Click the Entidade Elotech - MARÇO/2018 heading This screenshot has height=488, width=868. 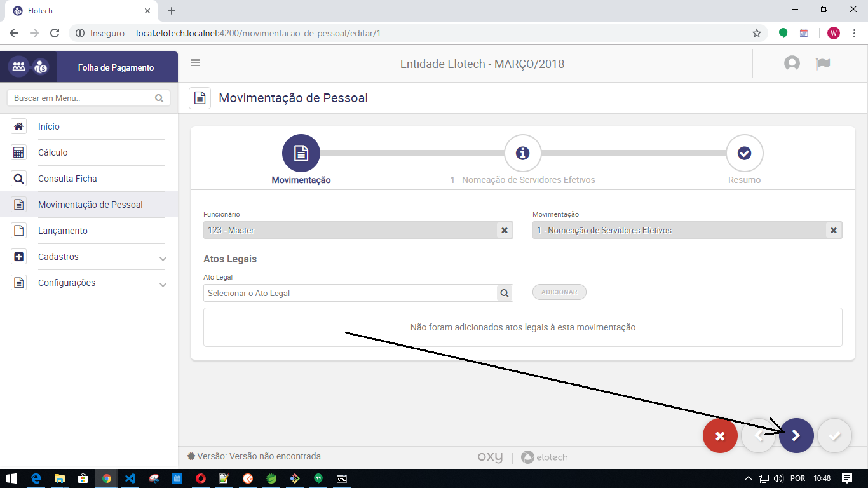pos(482,64)
